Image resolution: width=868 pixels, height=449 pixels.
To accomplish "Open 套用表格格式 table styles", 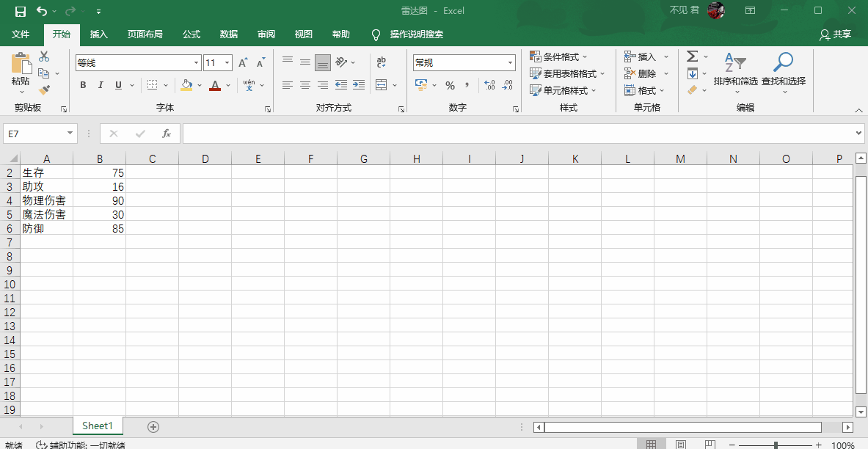I will point(567,73).
